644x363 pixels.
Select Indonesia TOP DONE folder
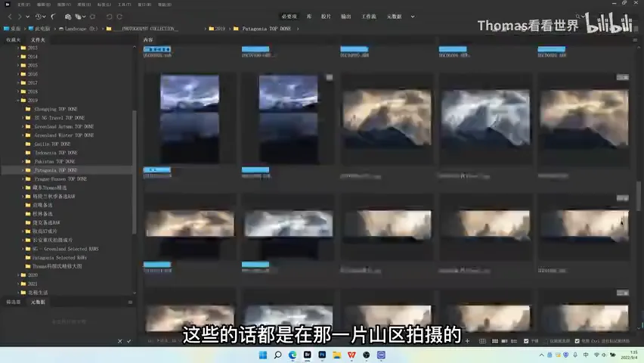[x=56, y=153]
